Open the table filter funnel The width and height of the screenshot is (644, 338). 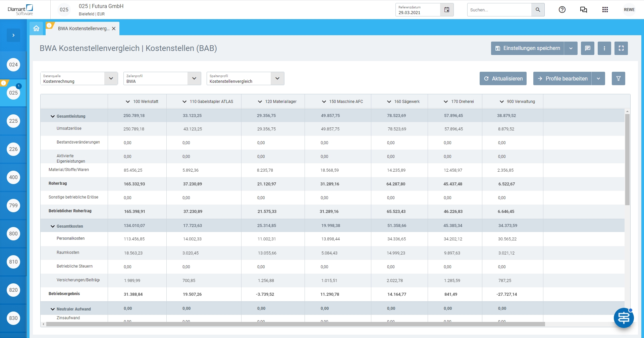(619, 78)
